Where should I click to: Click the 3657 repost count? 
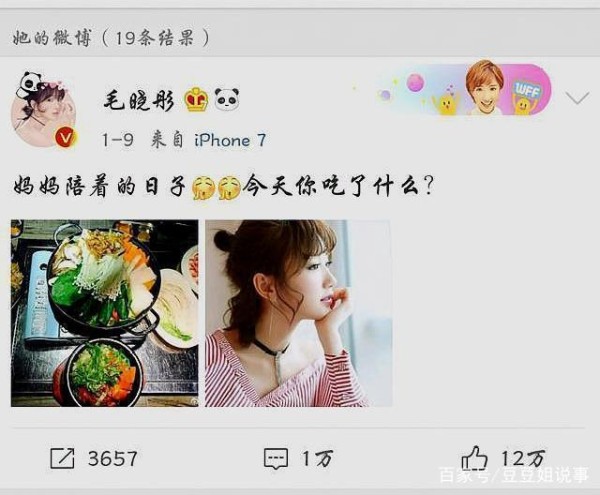tap(112, 458)
